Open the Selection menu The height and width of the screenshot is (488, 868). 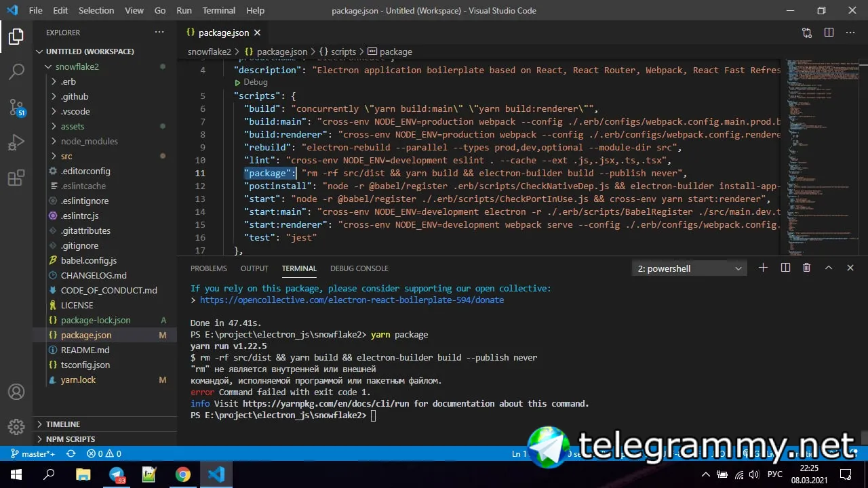(x=96, y=10)
